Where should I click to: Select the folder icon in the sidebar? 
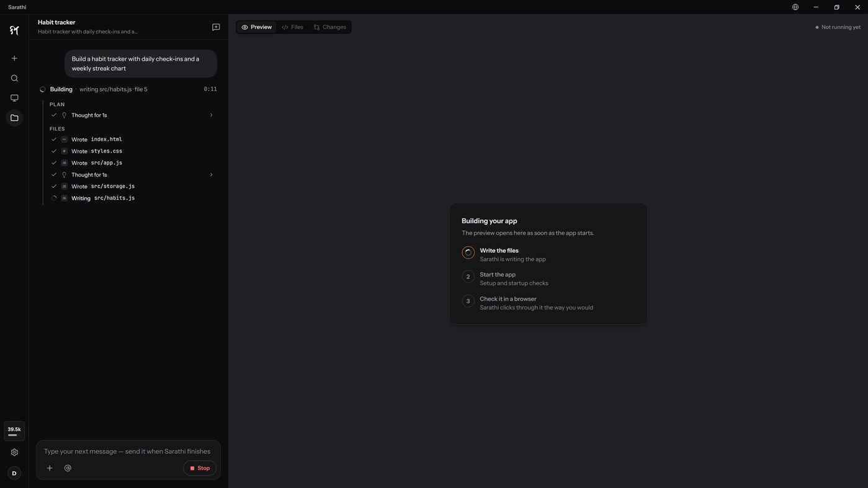pyautogui.click(x=14, y=118)
